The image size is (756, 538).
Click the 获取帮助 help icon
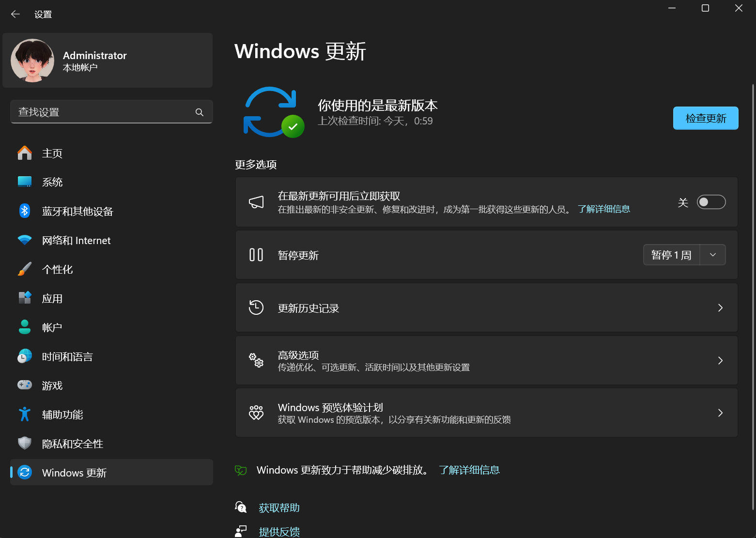click(x=241, y=507)
